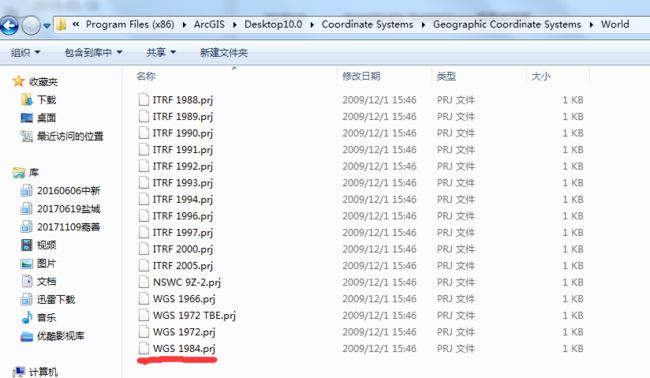Select file icon of ITRF 1994.prj
Viewport: 650px width, 378px height.
click(143, 199)
